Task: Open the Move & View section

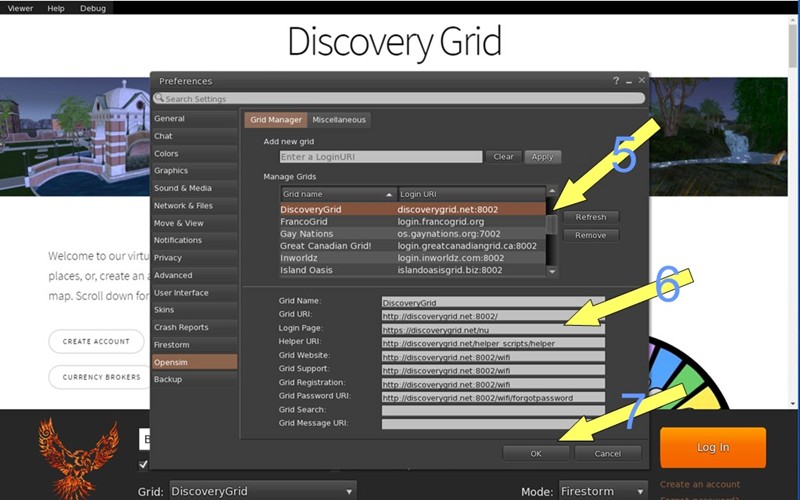Action: coord(194,223)
